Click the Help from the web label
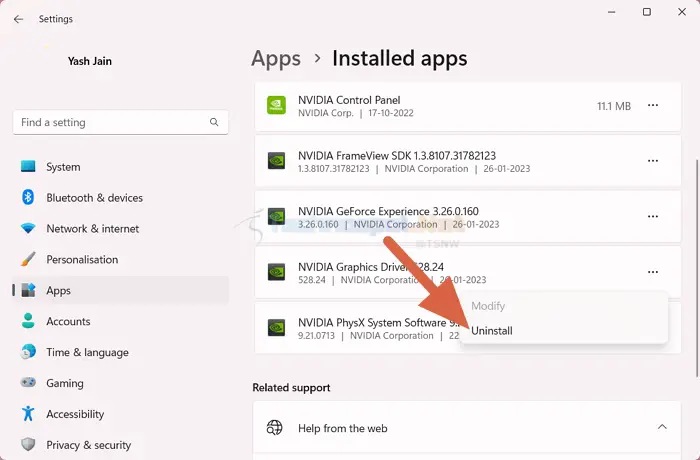The height and width of the screenshot is (460, 700). [x=342, y=428]
